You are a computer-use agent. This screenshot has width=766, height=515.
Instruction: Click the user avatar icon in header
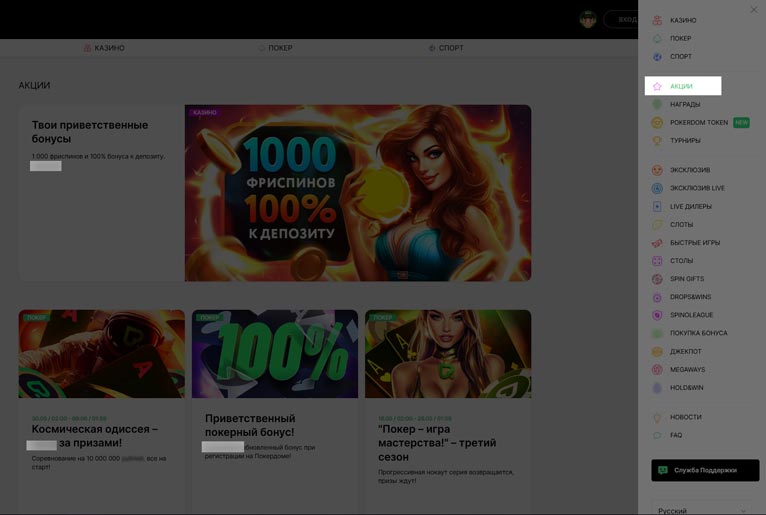pos(588,19)
